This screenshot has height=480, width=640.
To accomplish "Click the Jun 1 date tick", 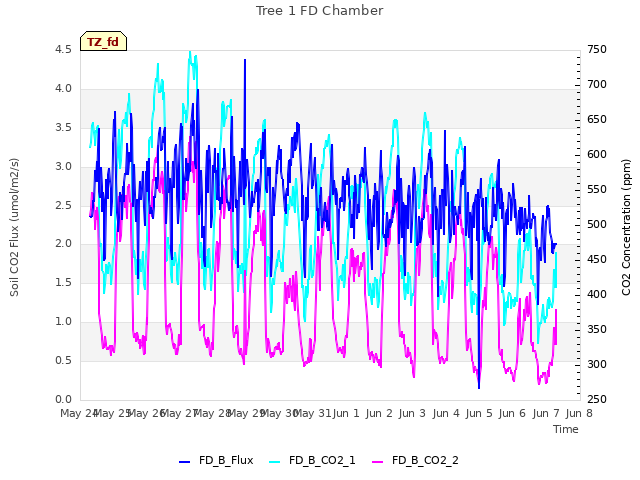I will pyautogui.click(x=346, y=413).
